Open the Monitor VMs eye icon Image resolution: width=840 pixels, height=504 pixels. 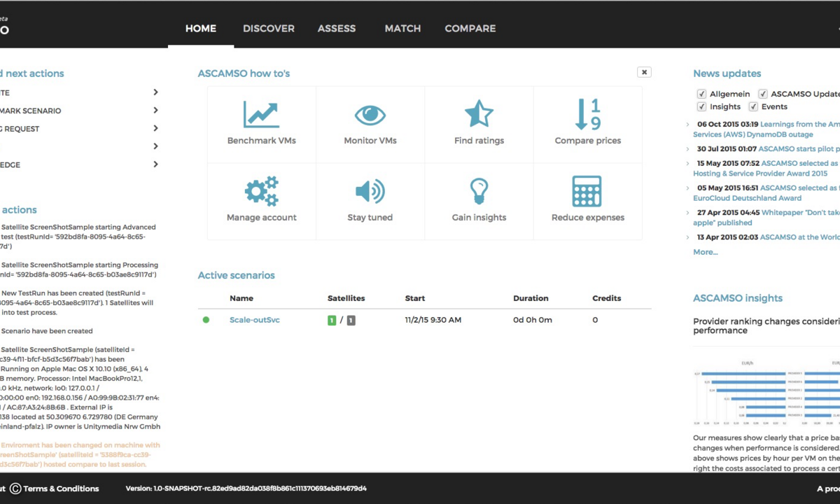point(370,115)
